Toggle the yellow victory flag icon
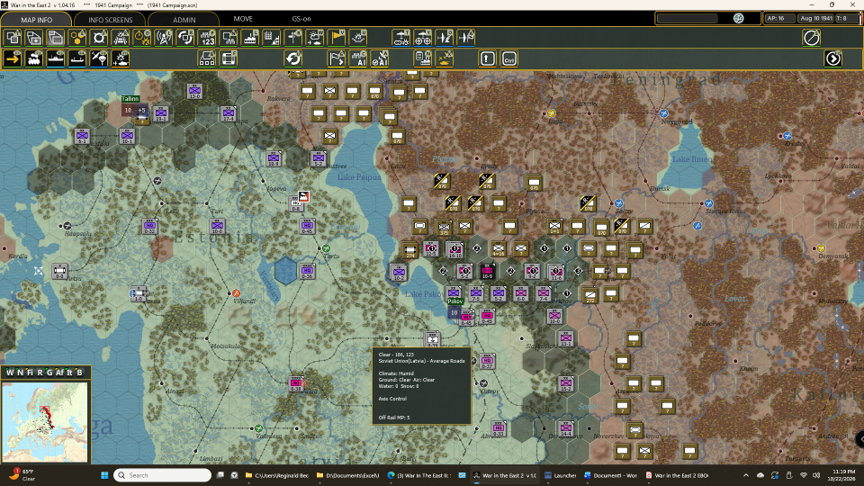The height and width of the screenshot is (486, 864). (x=336, y=38)
